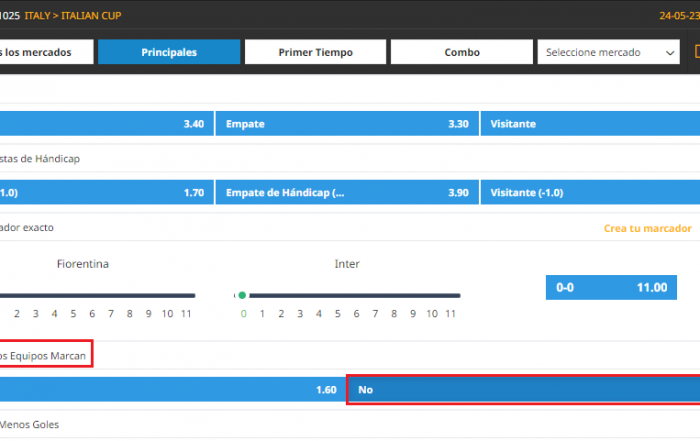Select the Combo tab
Viewport: 700px width, 441px height.
point(461,52)
